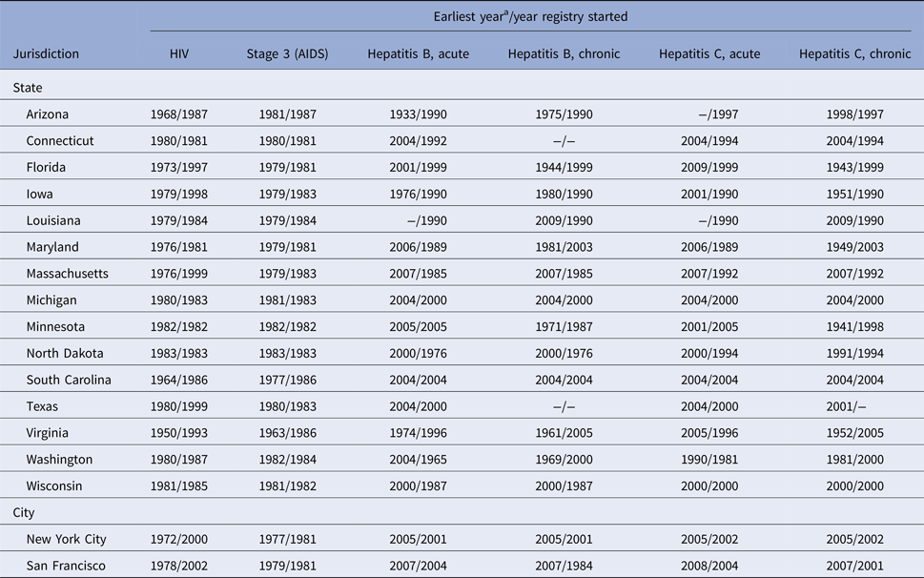Image resolution: width=924 pixels, height=578 pixels.
Task: Select the Massachusetts row label
Action: 67,274
